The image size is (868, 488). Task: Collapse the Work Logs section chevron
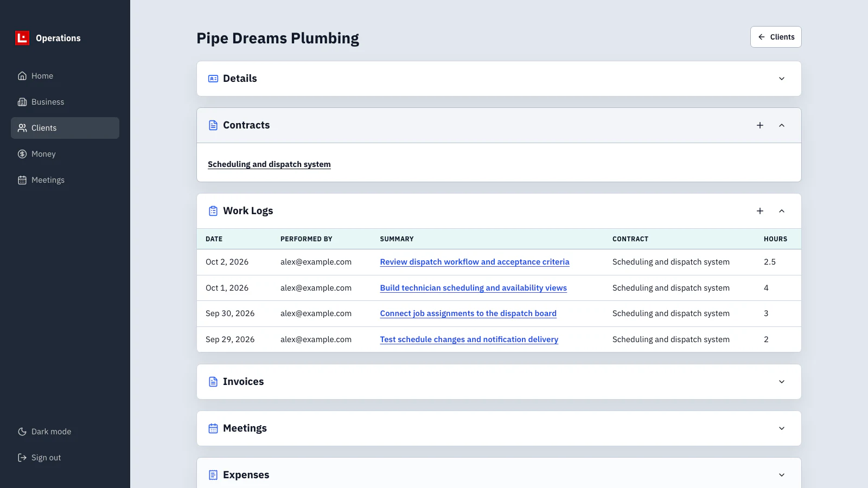point(782,211)
